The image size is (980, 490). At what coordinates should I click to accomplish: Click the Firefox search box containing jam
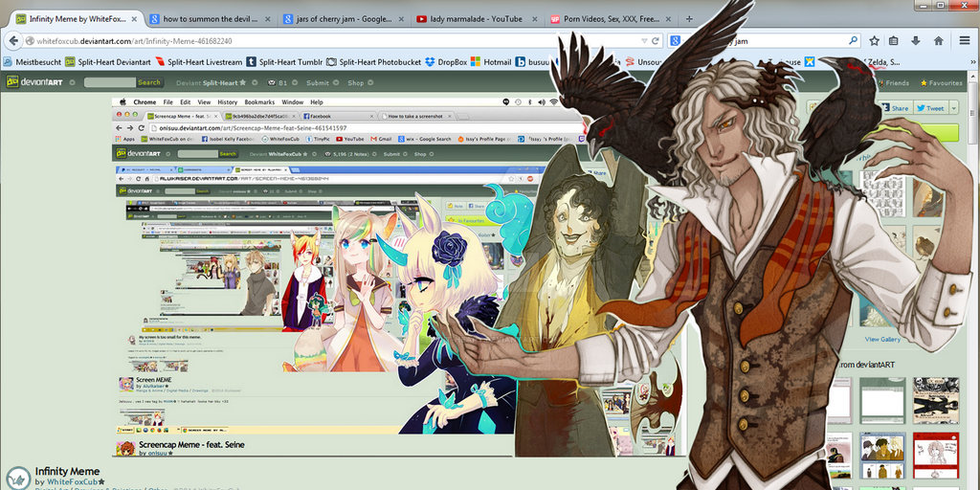click(765, 40)
